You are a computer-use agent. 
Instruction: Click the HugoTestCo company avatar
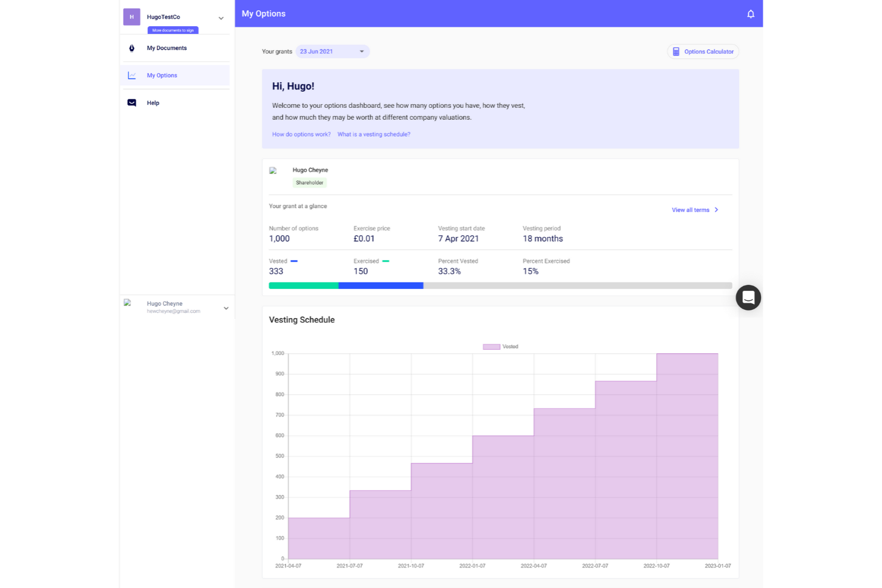point(131,17)
